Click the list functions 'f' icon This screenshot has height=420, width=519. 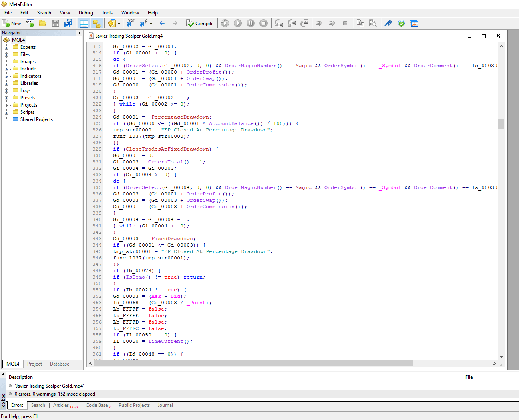click(x=143, y=23)
